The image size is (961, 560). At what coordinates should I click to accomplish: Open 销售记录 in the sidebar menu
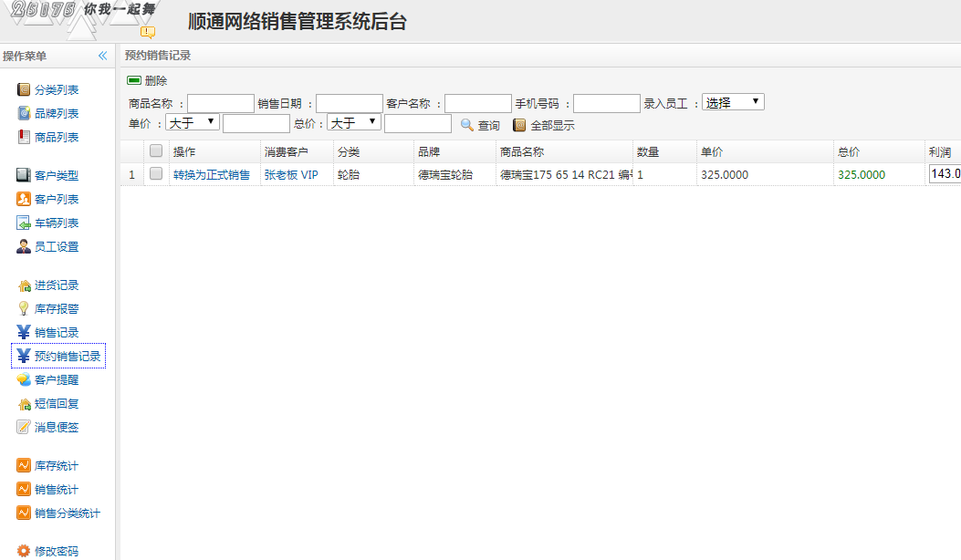click(57, 332)
